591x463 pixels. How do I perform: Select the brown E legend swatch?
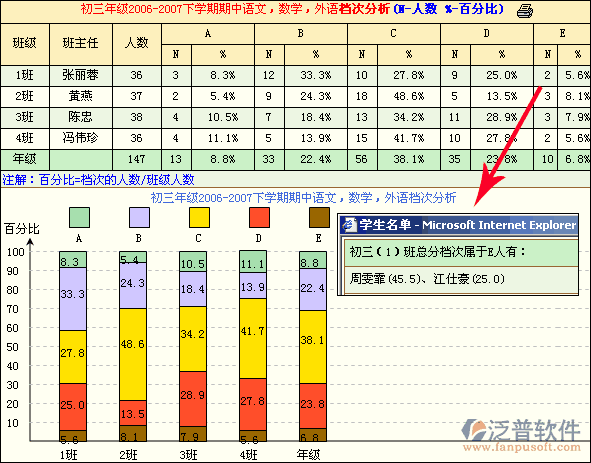(319, 218)
